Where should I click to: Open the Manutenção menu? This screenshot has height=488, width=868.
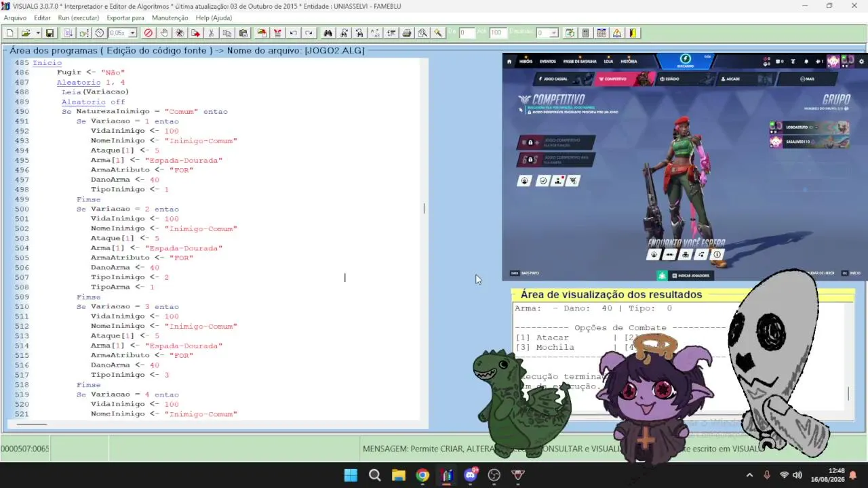point(170,18)
